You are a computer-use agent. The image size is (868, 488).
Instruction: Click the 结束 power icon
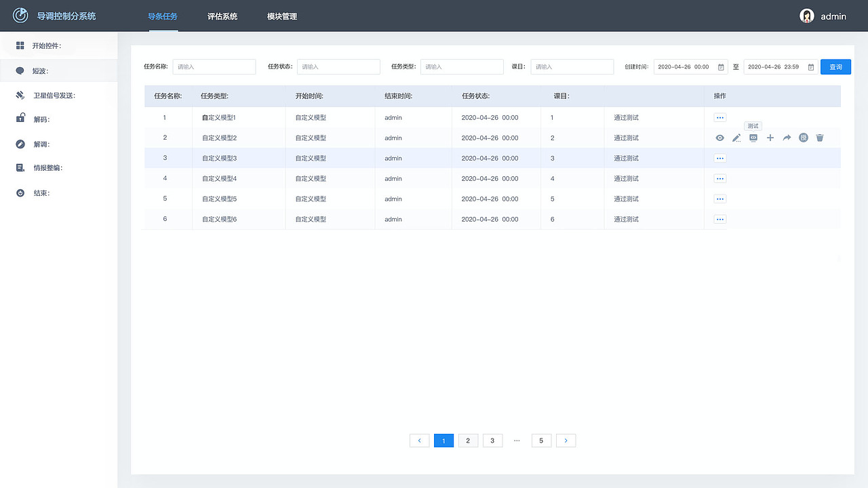click(x=20, y=193)
